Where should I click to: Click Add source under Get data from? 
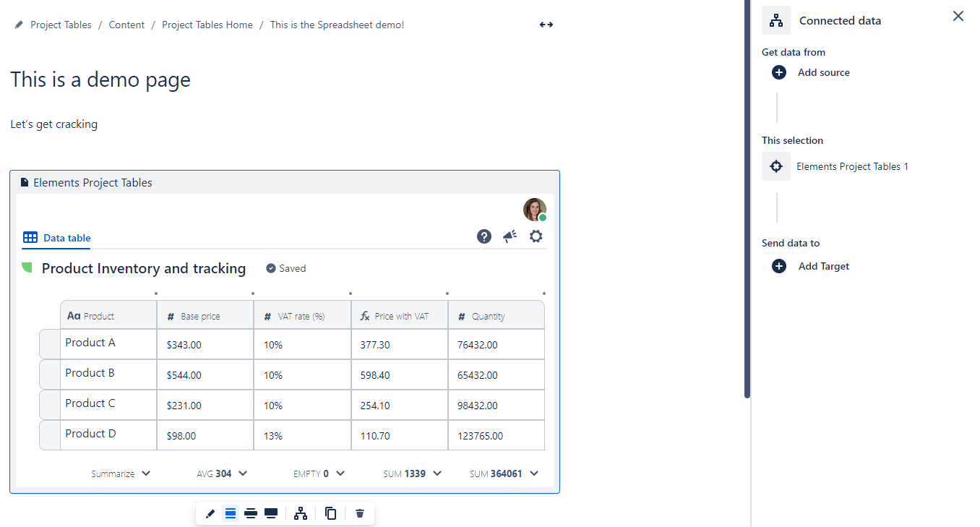click(809, 72)
